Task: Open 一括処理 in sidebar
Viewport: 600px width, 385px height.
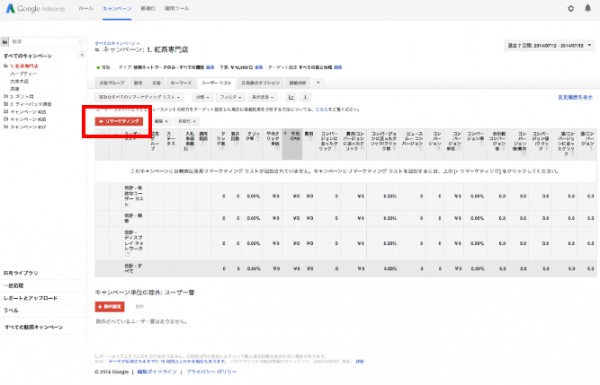Action: (13, 285)
